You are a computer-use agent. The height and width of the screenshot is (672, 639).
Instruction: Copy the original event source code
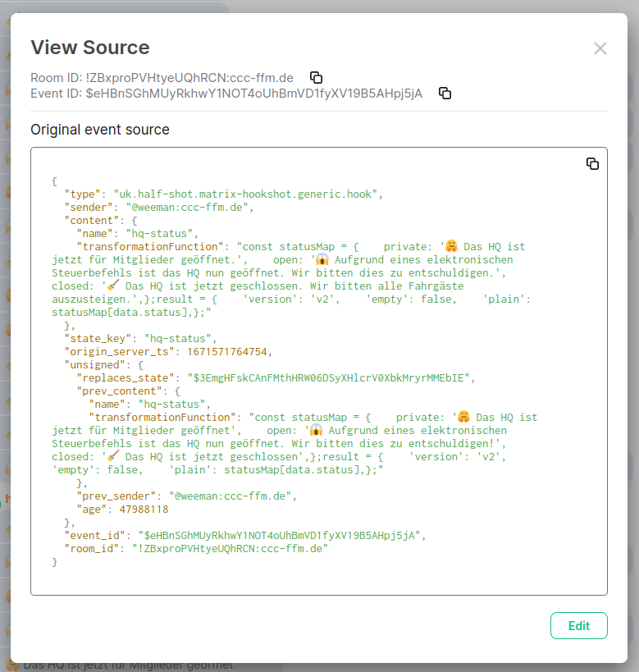[592, 164]
